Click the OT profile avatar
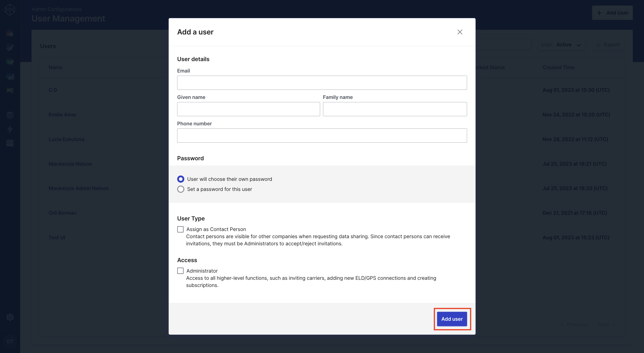644x353 pixels. (x=10, y=341)
